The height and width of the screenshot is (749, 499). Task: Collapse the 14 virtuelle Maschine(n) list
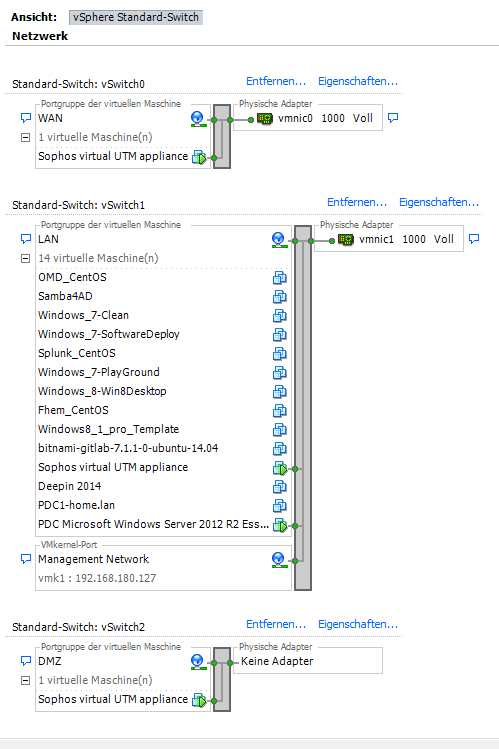click(x=26, y=258)
